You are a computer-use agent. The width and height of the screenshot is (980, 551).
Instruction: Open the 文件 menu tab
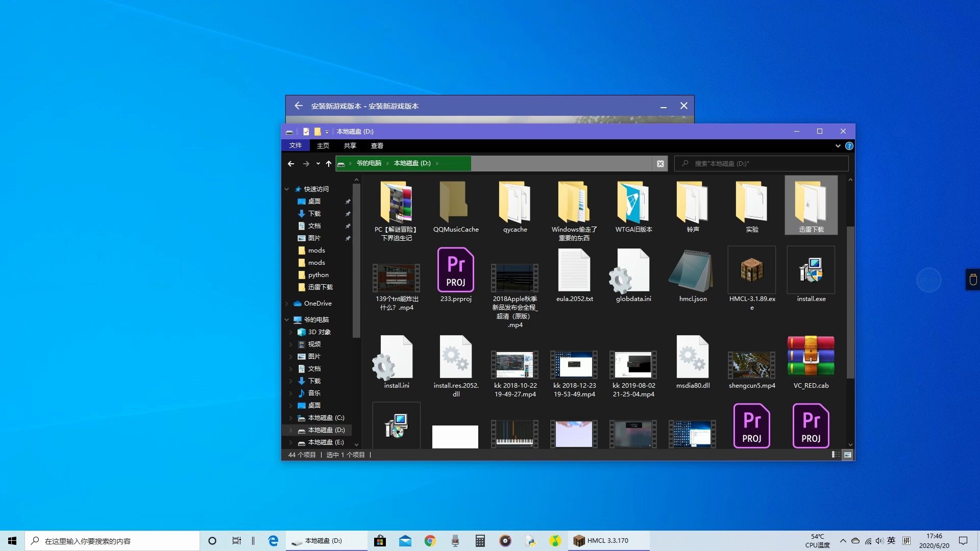(x=295, y=146)
